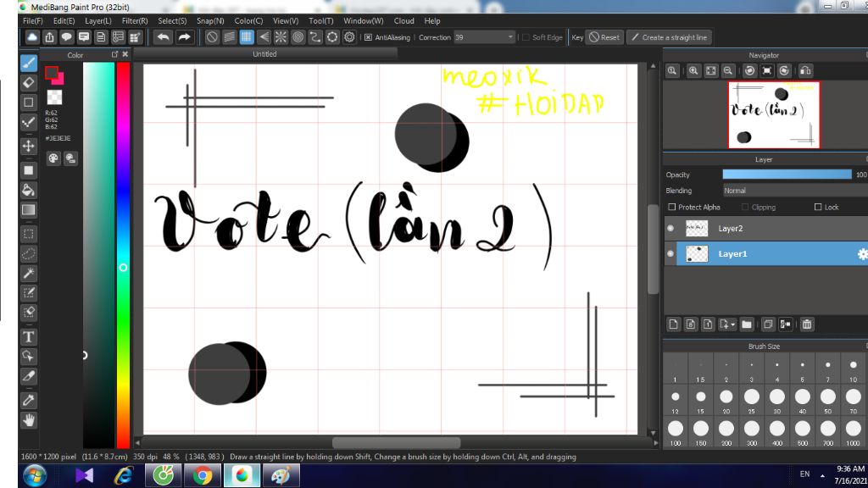
Task: Select the transparent color swatch
Action: [54, 97]
